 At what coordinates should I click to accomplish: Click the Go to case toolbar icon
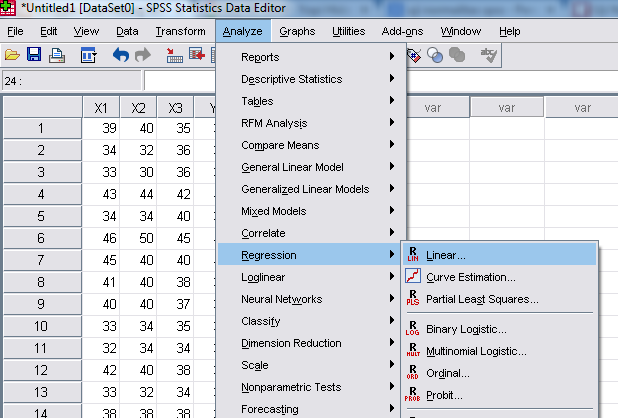[174, 56]
